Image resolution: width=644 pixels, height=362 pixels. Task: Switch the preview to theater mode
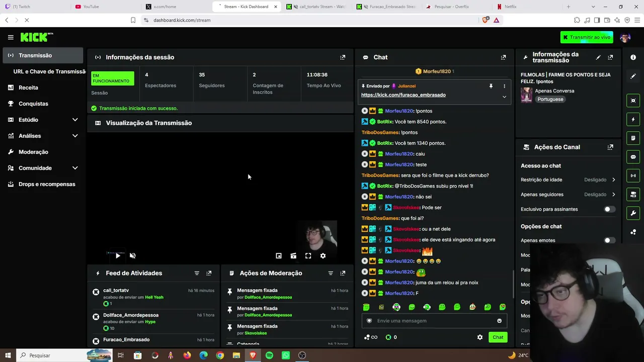(293, 256)
